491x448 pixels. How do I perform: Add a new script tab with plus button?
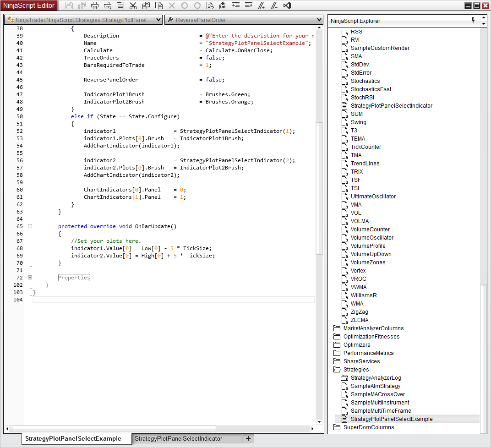pyautogui.click(x=248, y=438)
